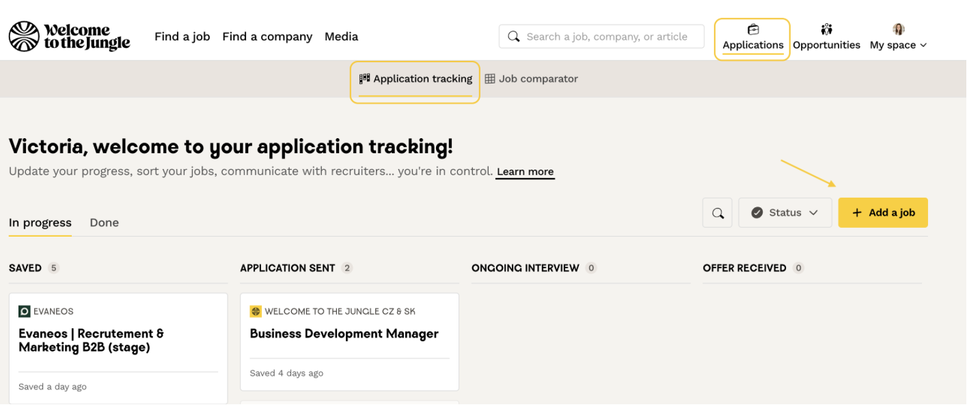Focus the job, company, or article search field

click(607, 36)
